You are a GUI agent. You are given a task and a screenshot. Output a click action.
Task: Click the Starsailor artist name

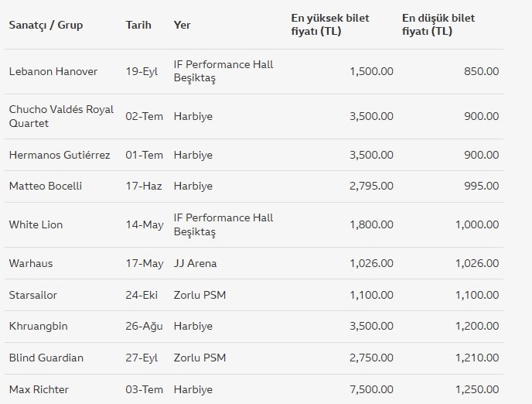pos(32,295)
